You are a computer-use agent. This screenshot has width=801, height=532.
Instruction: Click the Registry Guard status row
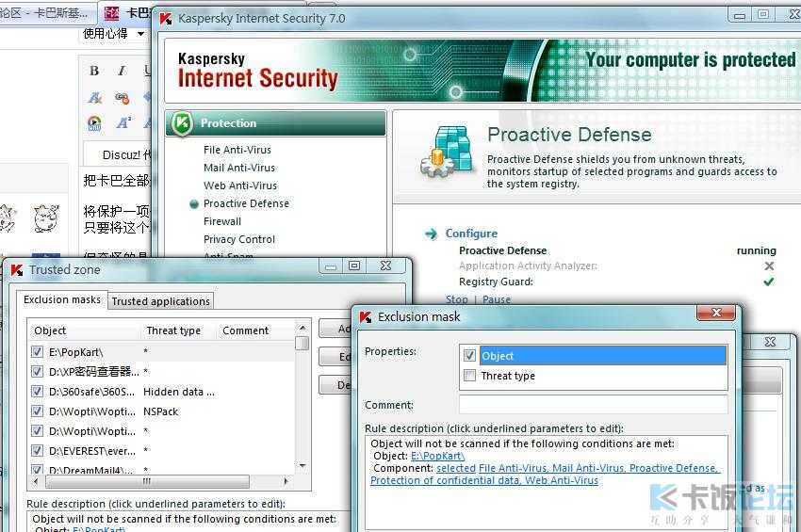coord(617,282)
